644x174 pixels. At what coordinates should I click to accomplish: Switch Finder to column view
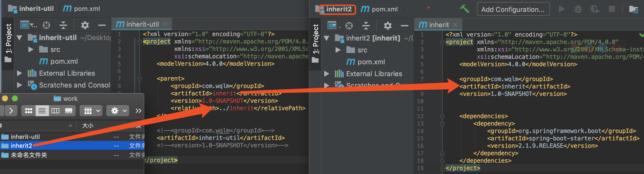coord(55,111)
